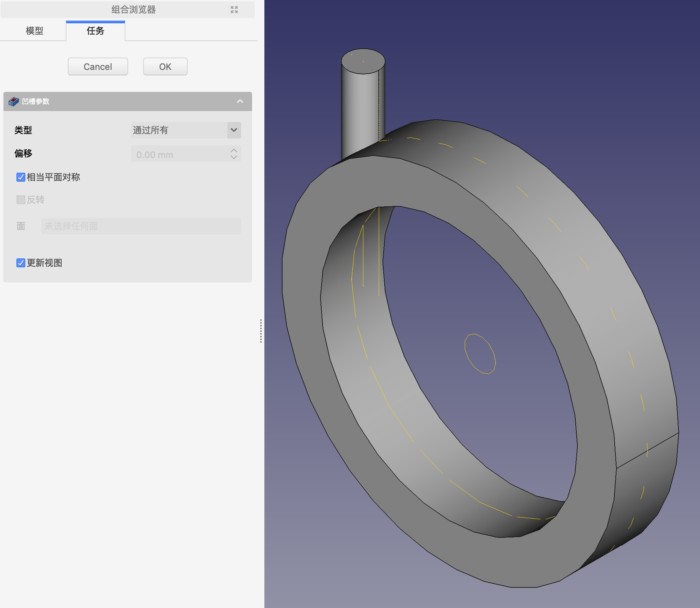The image size is (700, 608).
Task: Confirm with the OK button
Action: 165,66
